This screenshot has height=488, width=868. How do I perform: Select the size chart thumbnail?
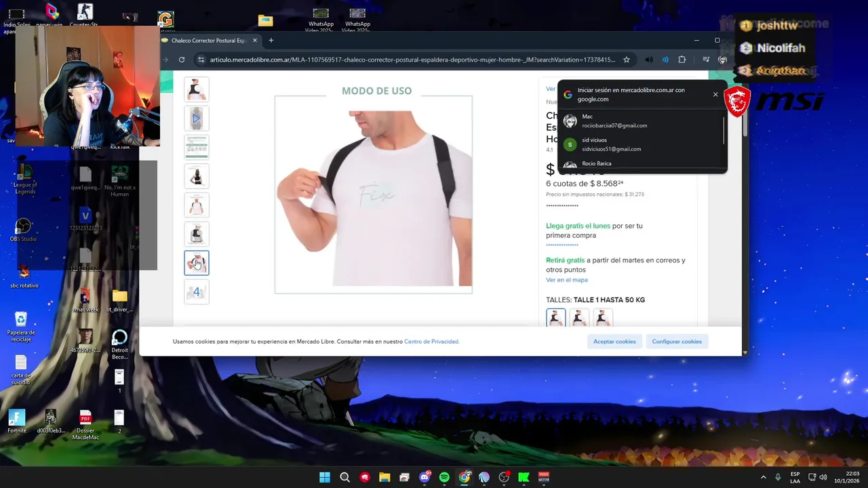[197, 147]
